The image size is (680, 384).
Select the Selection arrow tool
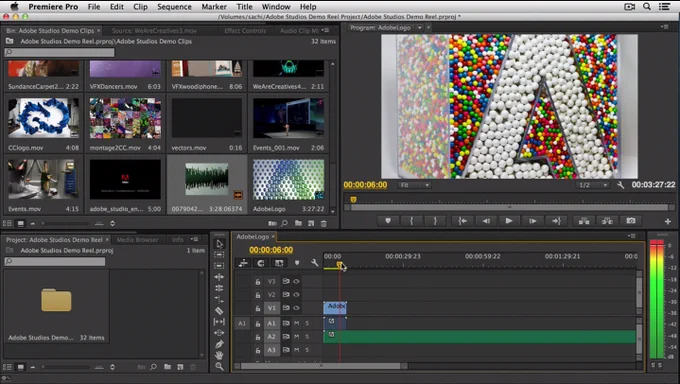(x=219, y=244)
